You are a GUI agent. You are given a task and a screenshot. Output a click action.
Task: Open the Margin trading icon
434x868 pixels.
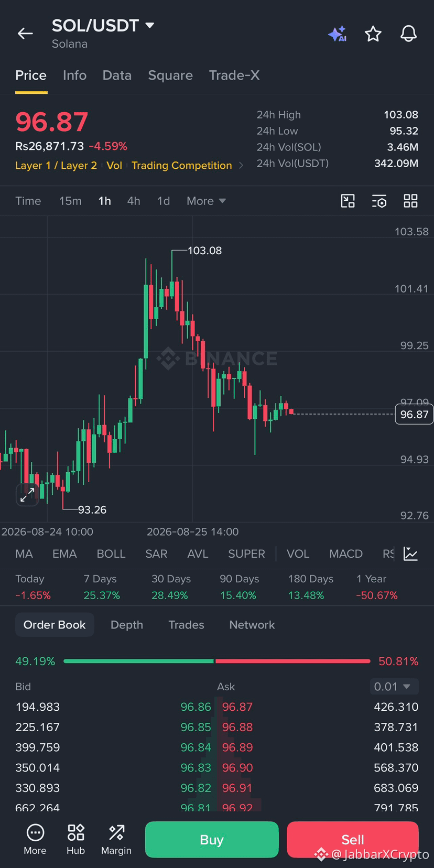(116, 839)
